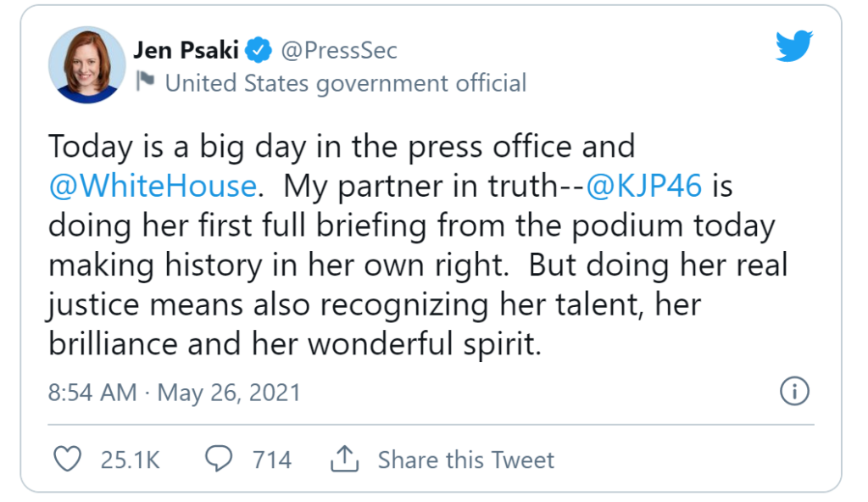Open Jen Psaki's profile photo
Screen dimensions: 868x502
(x=87, y=65)
